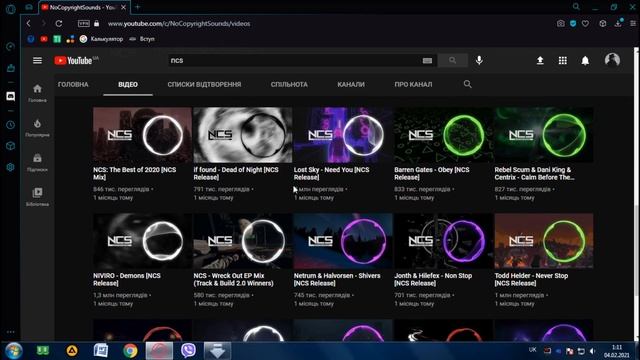Open the Вступ bookmark
The image size is (640, 360).
coord(142,39)
